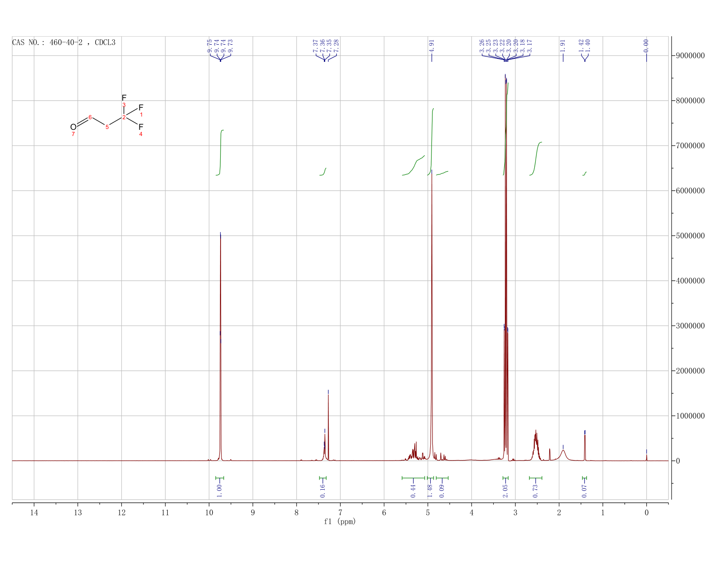
Task: Click carbon atom number 2 in structure
Action: tap(124, 117)
